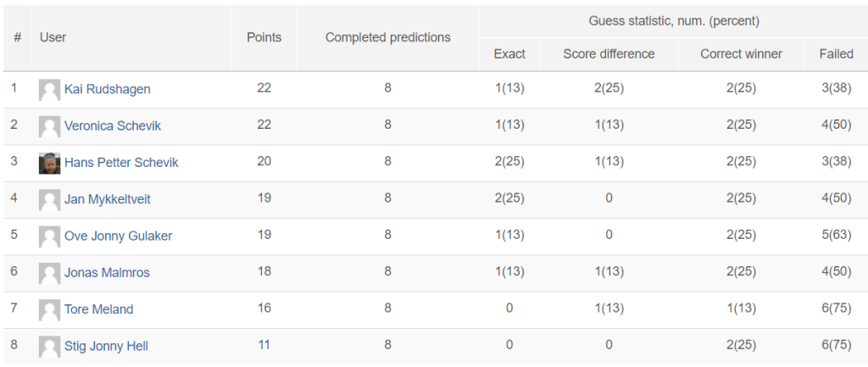Click Jan Mykkeltveit's avatar icon
The height and width of the screenshot is (367, 868).
49,200
